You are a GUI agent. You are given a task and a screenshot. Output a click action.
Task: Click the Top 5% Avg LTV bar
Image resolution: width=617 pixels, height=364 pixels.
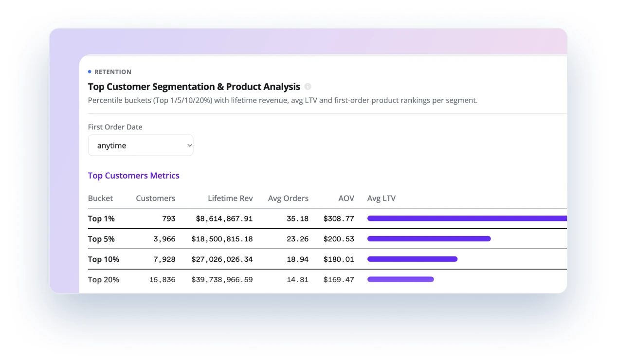click(429, 239)
